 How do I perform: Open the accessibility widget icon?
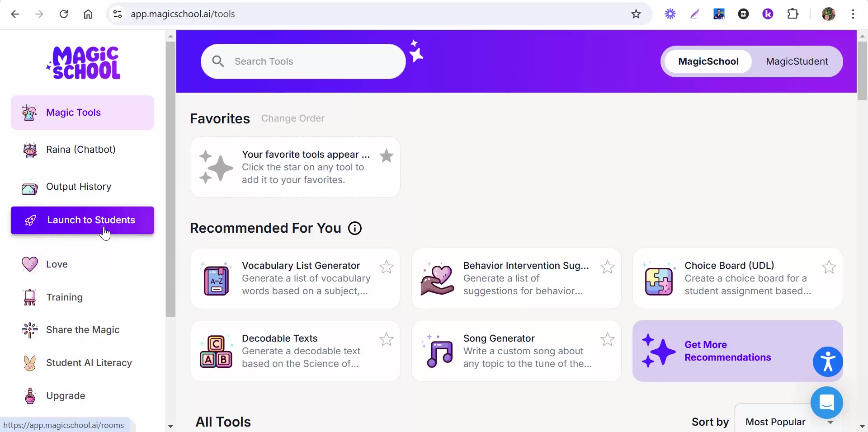coord(827,362)
